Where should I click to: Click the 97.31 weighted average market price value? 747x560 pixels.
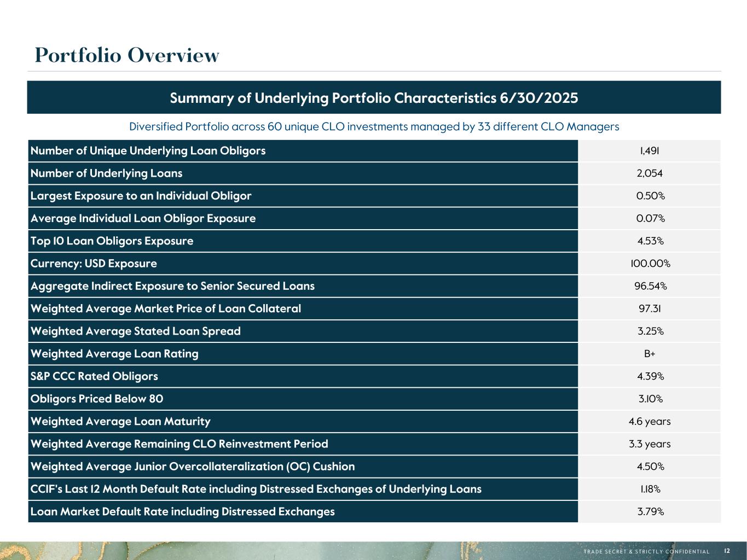click(650, 309)
